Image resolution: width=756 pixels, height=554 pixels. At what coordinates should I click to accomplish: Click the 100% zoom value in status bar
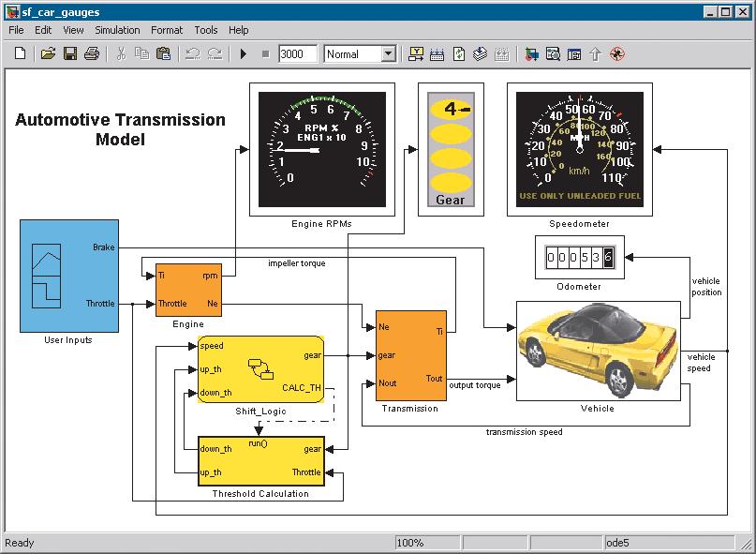409,543
